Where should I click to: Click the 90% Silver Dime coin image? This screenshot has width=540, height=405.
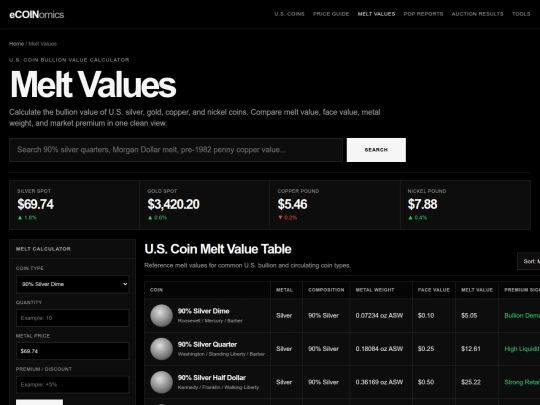tap(162, 315)
